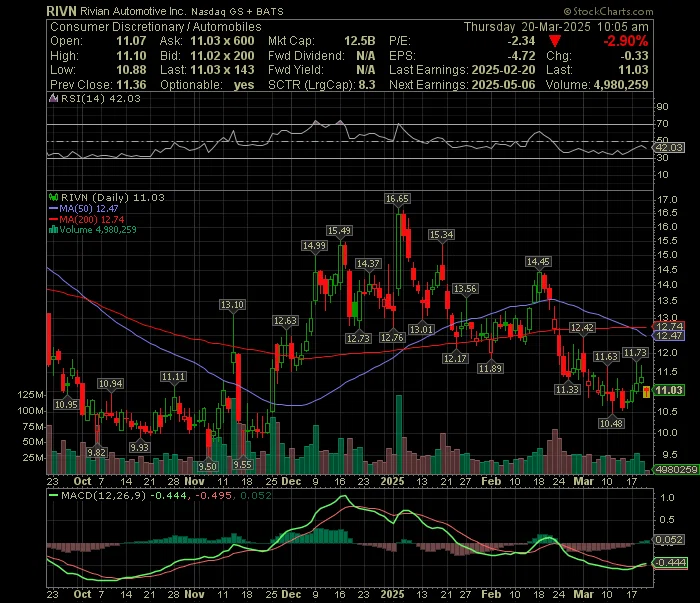This screenshot has height=603, width=700.
Task: Click the EPS value -4.72
Action: [x=521, y=56]
